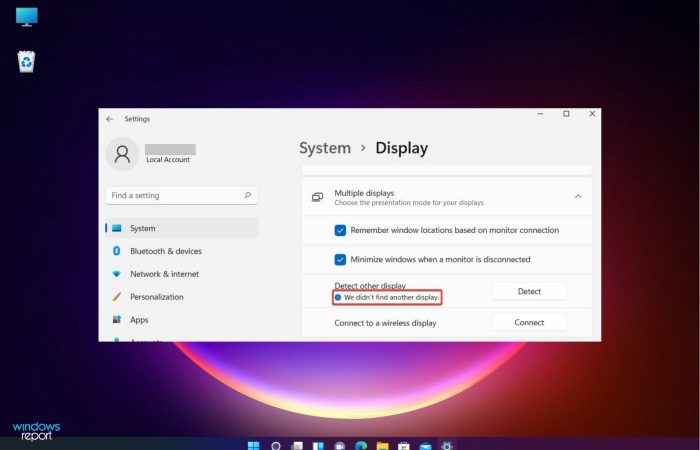700x450 pixels.
Task: Open the Teams Chat taskbar icon
Action: click(340, 446)
